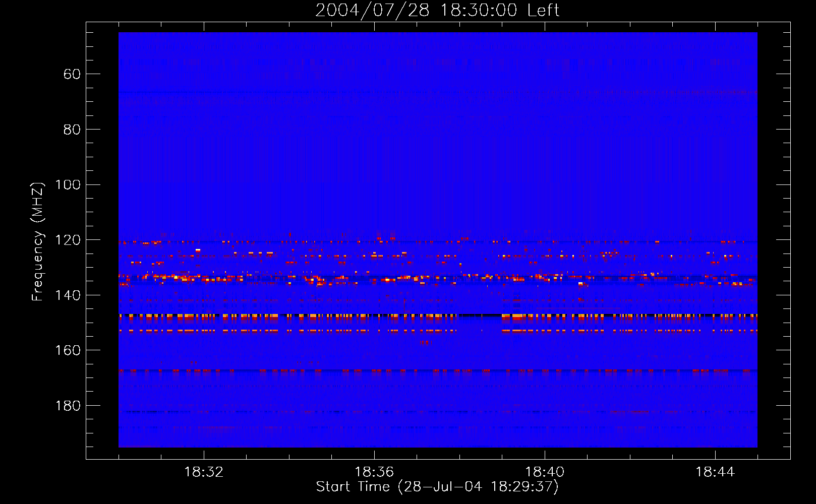Click the 18:32 time tick label
Image resolution: width=816 pixels, height=504 pixels.
click(x=204, y=472)
